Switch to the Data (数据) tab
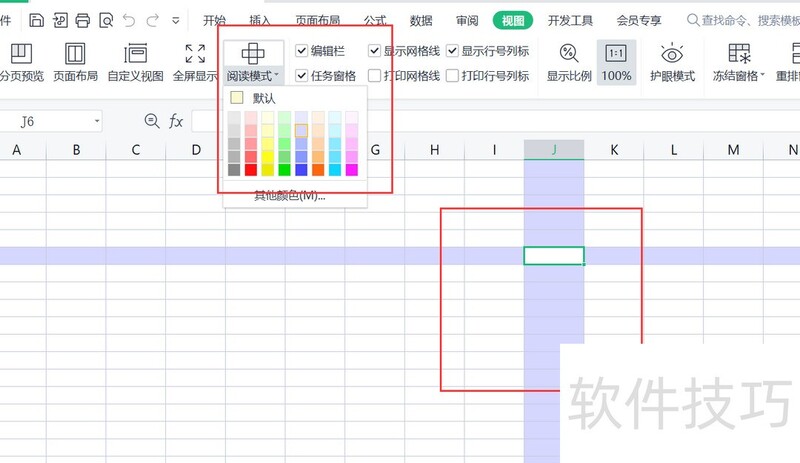The width and height of the screenshot is (800, 463). tap(421, 20)
